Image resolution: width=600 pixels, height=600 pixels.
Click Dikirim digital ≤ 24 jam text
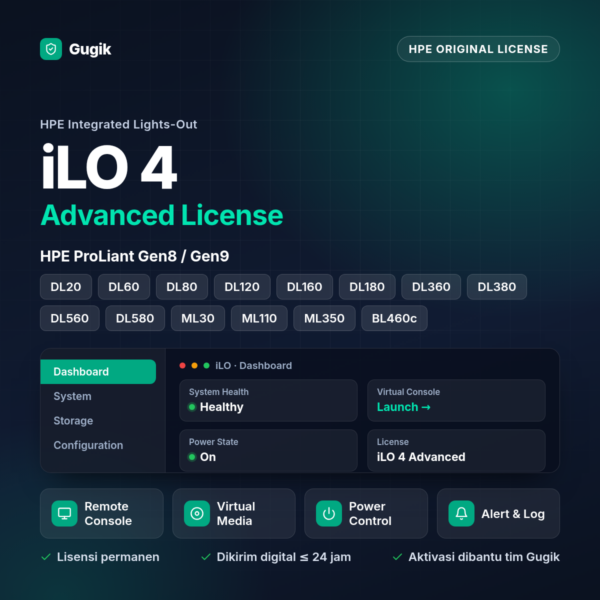coord(284,557)
